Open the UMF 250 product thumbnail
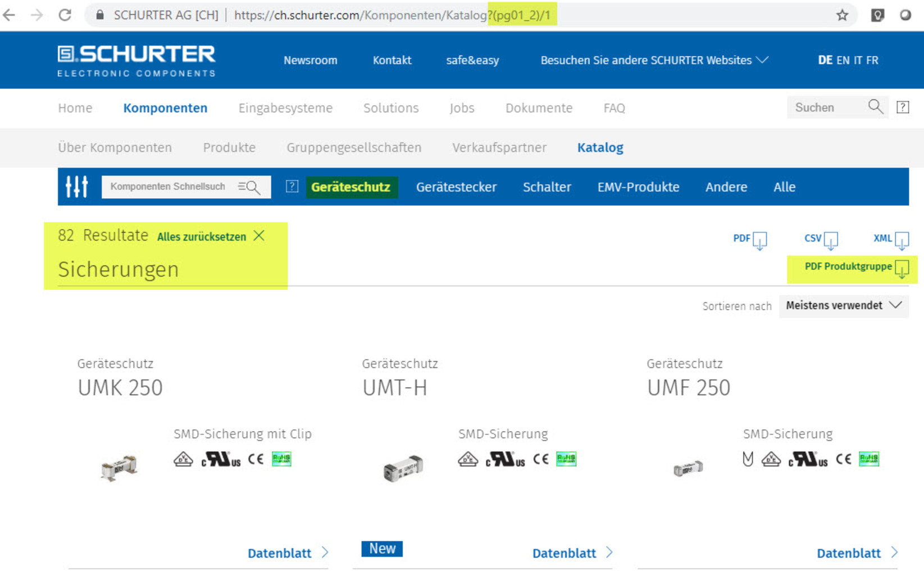This screenshot has height=585, width=924. [x=688, y=468]
